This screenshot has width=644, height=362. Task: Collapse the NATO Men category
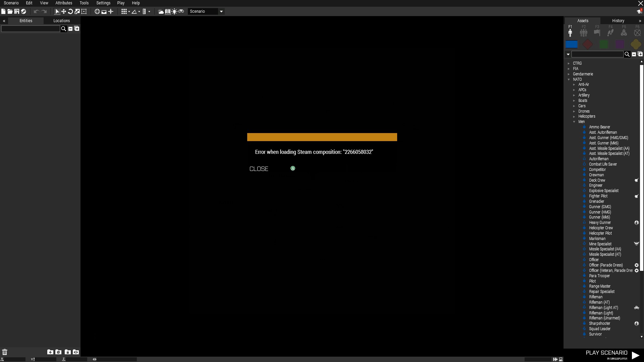(x=574, y=122)
